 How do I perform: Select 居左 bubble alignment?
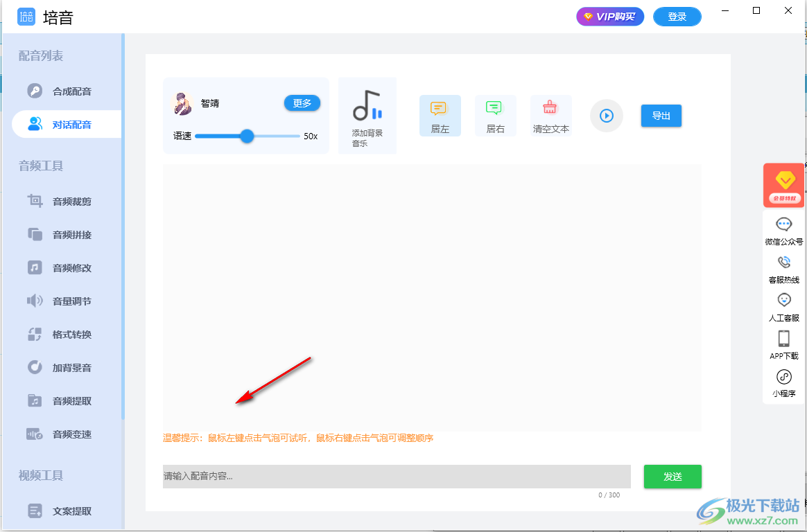[x=440, y=116]
